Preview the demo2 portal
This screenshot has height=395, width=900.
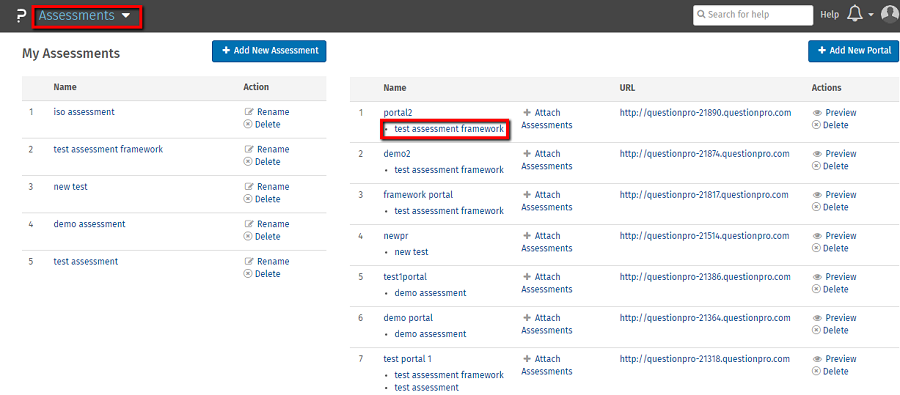835,154
